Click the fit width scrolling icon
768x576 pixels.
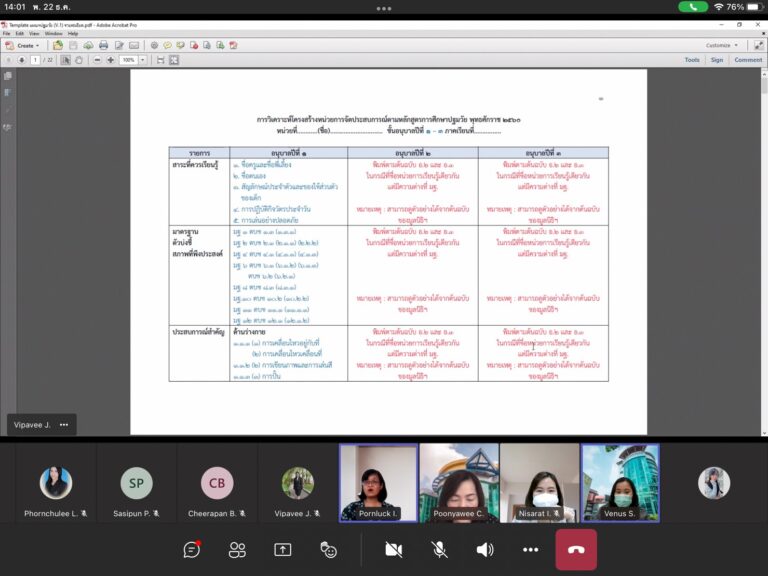point(160,60)
